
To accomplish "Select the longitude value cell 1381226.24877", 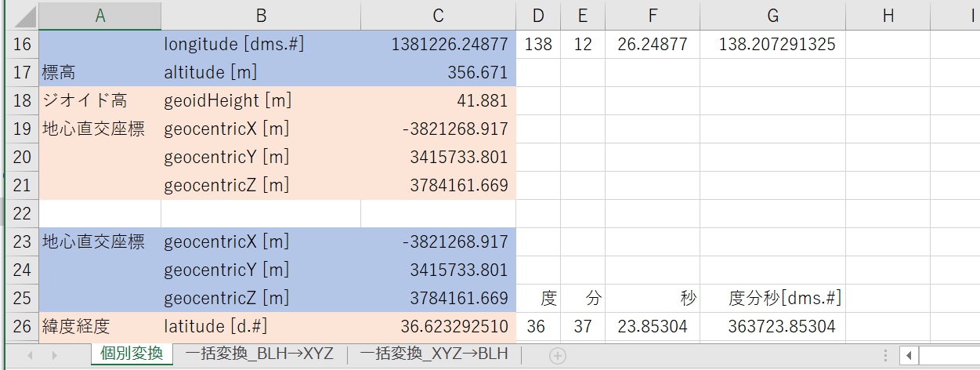I will [x=438, y=45].
